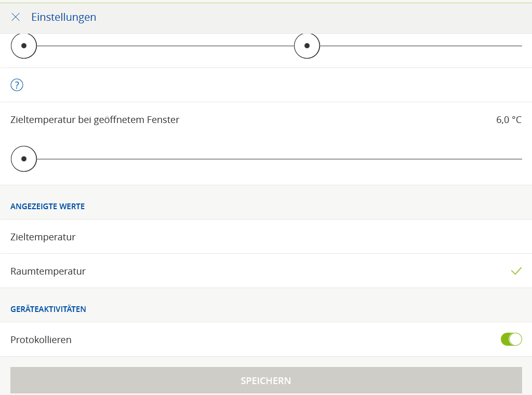Click the middle handle of the top range slider

click(x=307, y=46)
